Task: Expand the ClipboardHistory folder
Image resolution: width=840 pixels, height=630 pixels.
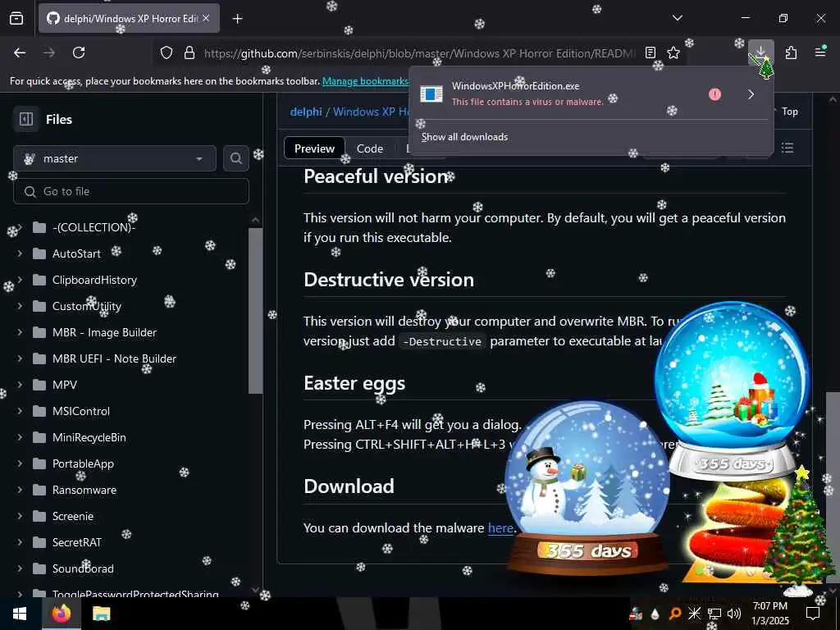Action: click(x=20, y=280)
